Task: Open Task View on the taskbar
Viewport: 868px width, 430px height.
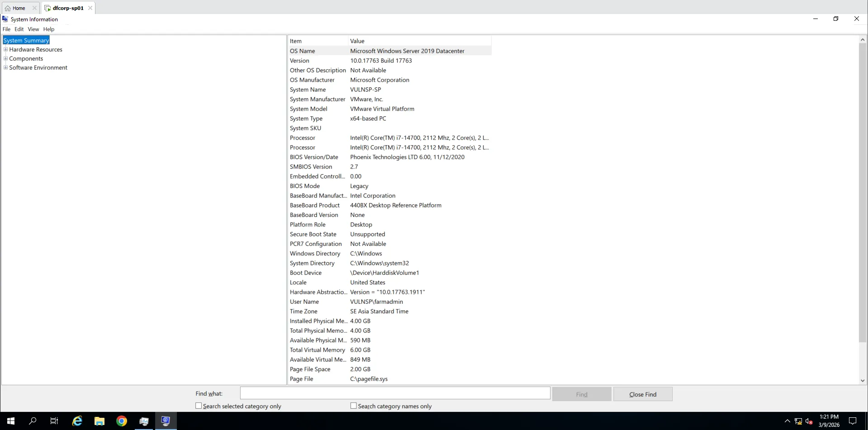Action: 54,421
